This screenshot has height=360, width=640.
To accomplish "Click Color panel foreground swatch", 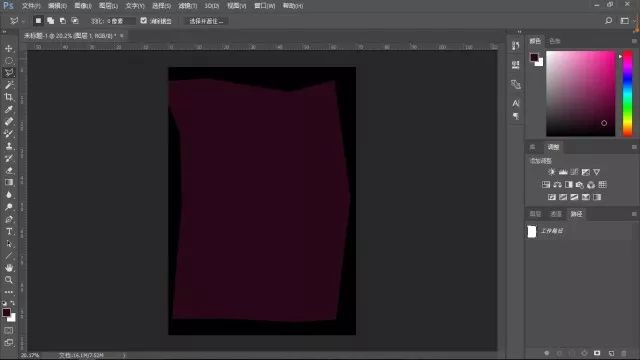I will tap(534, 57).
